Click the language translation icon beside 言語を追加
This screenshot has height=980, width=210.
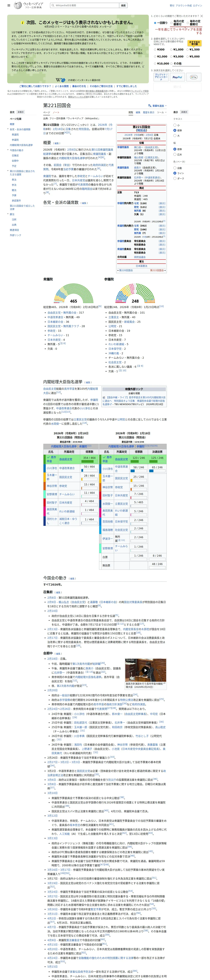(x=150, y=106)
